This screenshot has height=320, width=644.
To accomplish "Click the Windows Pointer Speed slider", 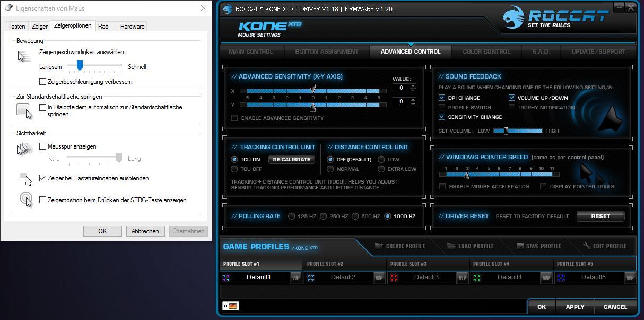I will point(500,174).
